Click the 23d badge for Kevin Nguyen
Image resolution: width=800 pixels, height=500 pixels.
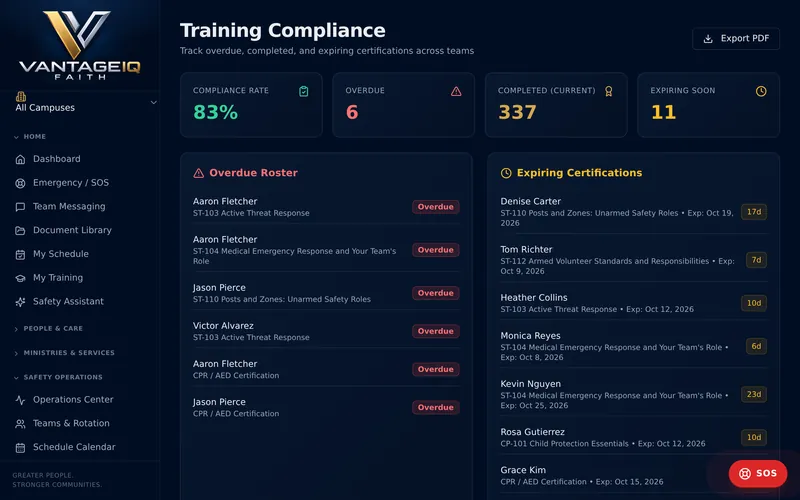coord(754,394)
